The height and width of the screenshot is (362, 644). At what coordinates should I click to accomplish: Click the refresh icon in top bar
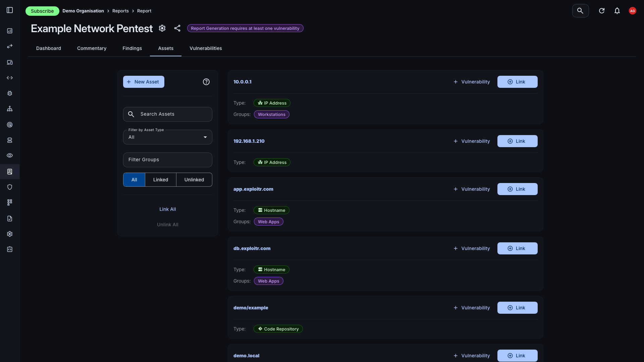(602, 11)
